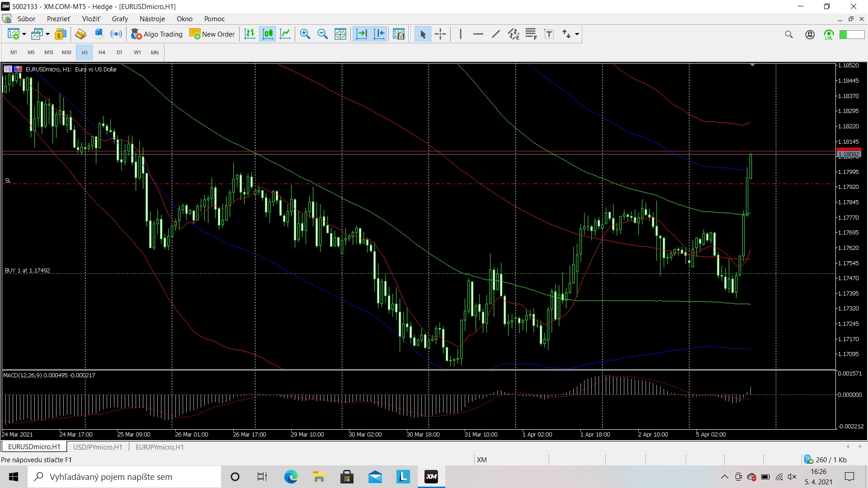Click the New Order button
This screenshot has height=488, width=868.
(212, 34)
